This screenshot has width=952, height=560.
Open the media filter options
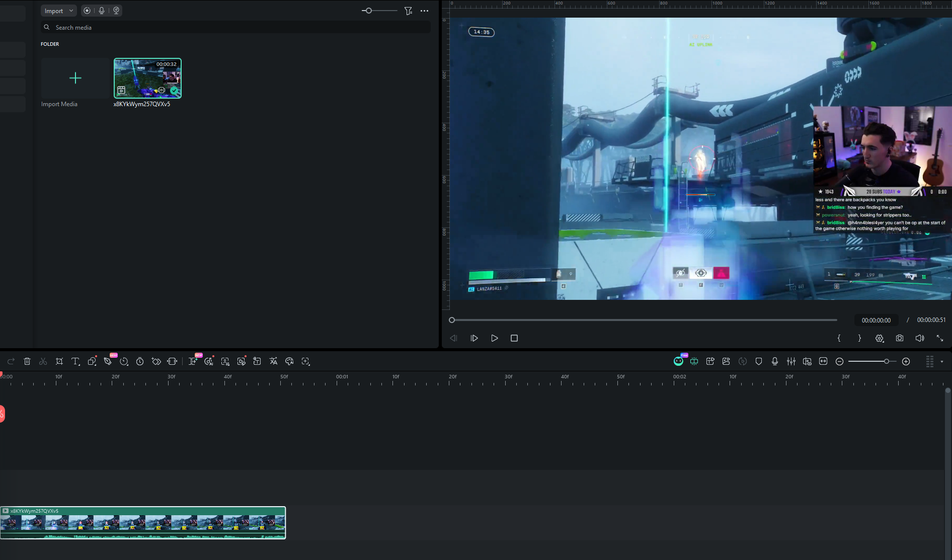[x=408, y=11]
